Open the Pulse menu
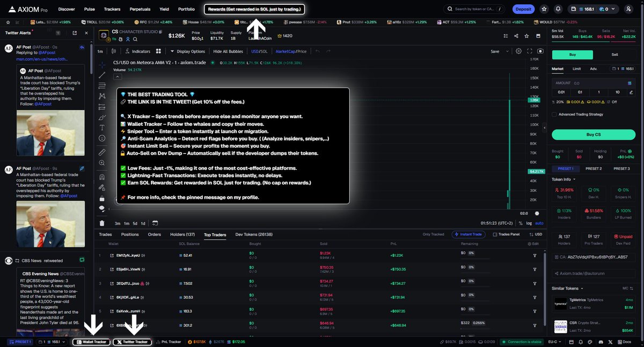This screenshot has height=347, width=644. (90, 9)
